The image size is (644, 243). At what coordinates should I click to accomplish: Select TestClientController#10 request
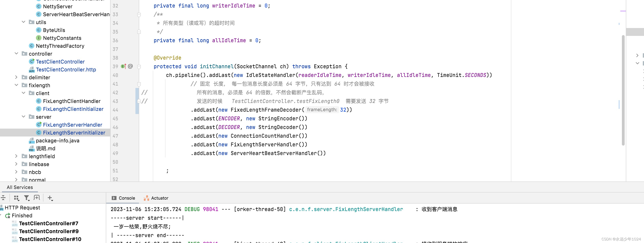(50, 239)
